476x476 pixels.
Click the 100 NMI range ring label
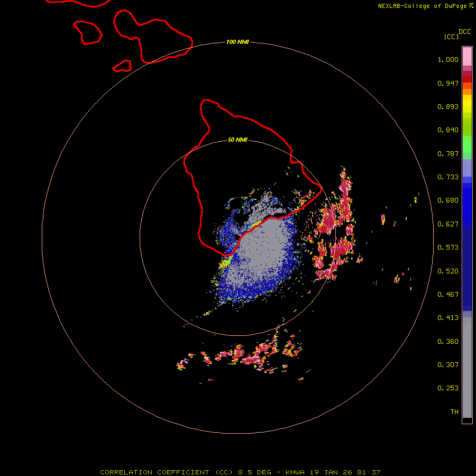coord(237,42)
